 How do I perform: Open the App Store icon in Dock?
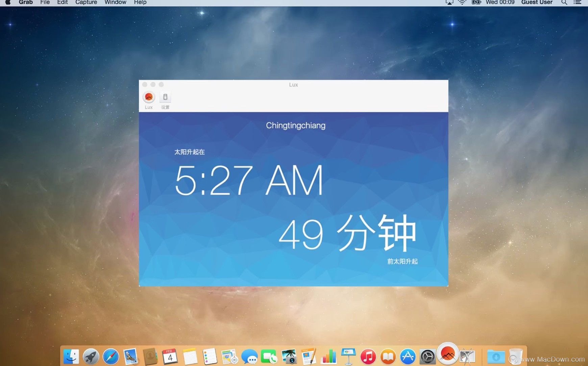click(x=408, y=357)
